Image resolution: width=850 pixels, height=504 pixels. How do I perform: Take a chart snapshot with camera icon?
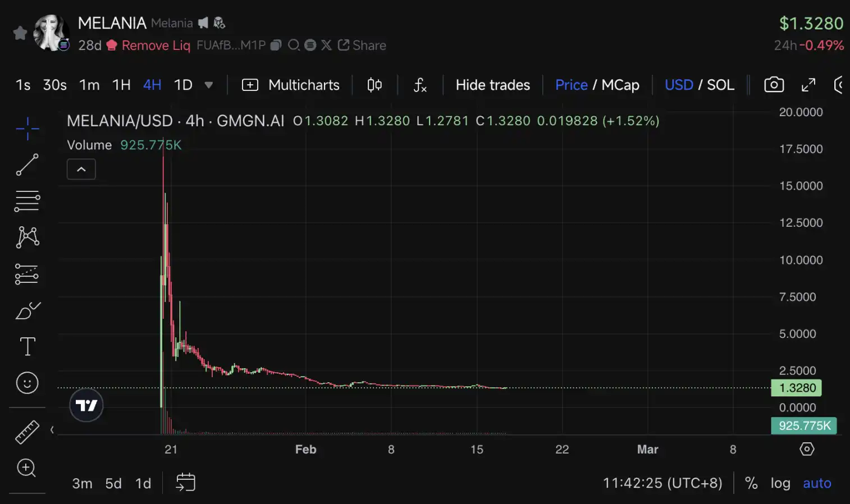[774, 85]
